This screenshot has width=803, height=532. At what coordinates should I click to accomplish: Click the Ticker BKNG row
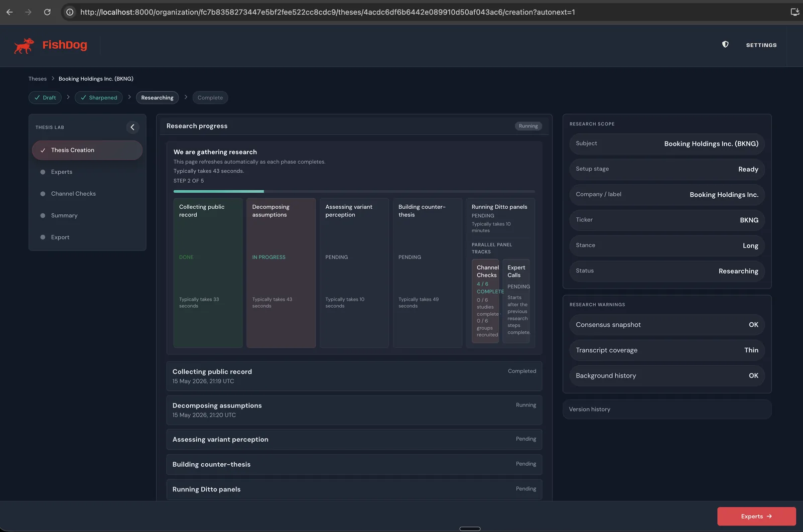coord(667,220)
